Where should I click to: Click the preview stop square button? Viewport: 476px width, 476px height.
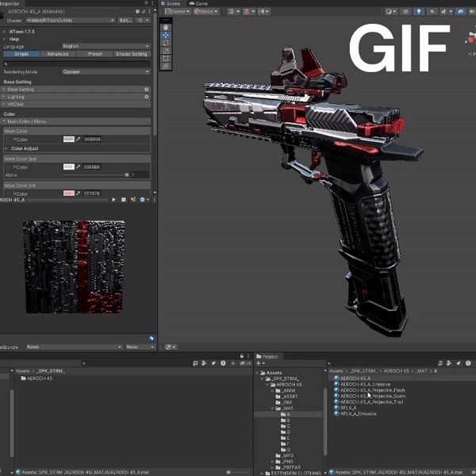coord(123,199)
